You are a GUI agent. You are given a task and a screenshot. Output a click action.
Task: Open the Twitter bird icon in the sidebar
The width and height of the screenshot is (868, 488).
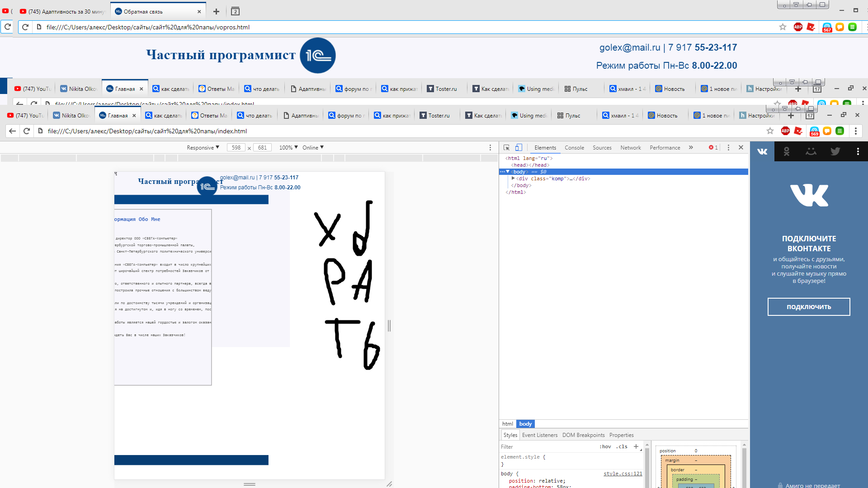click(x=835, y=151)
